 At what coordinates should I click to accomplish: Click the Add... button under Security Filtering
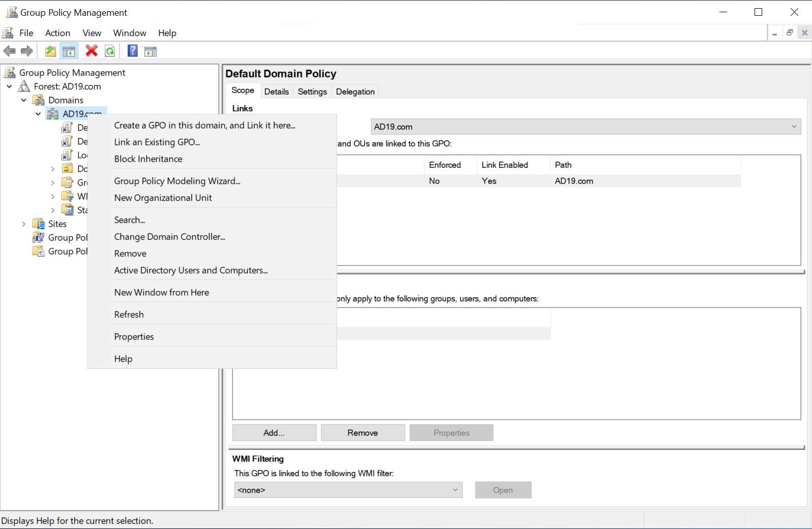tap(274, 433)
